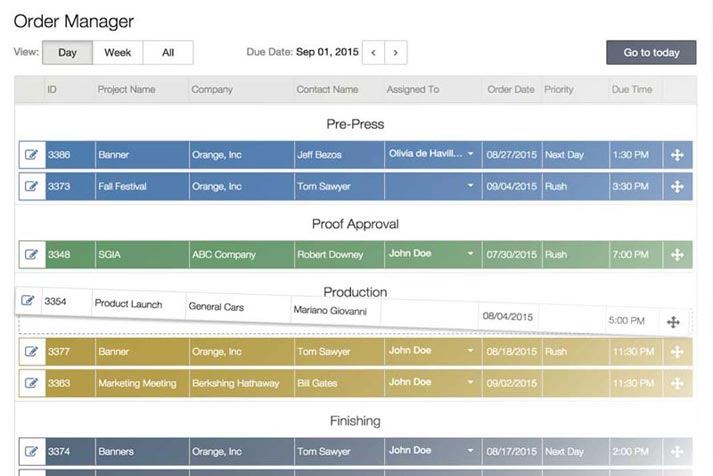Image resolution: width=713 pixels, height=476 pixels.
Task: Click move handle on Marketing Meeting row
Action: [x=677, y=383]
